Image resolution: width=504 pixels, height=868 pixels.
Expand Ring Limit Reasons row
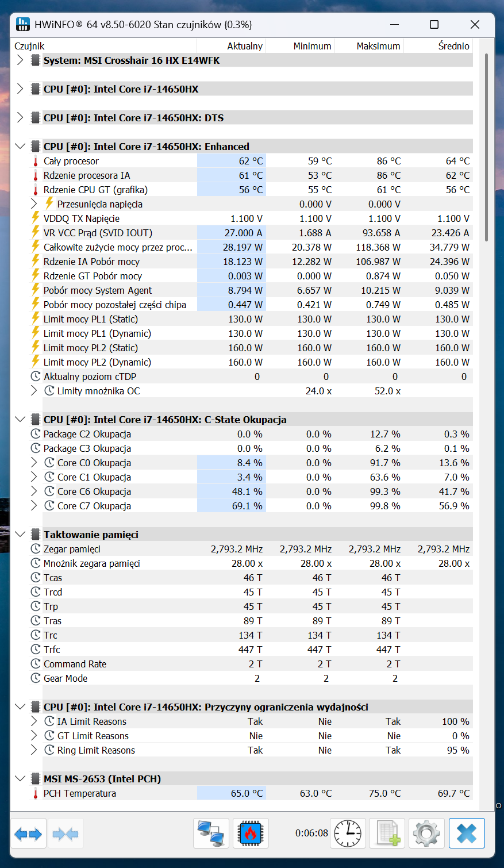[x=34, y=750]
